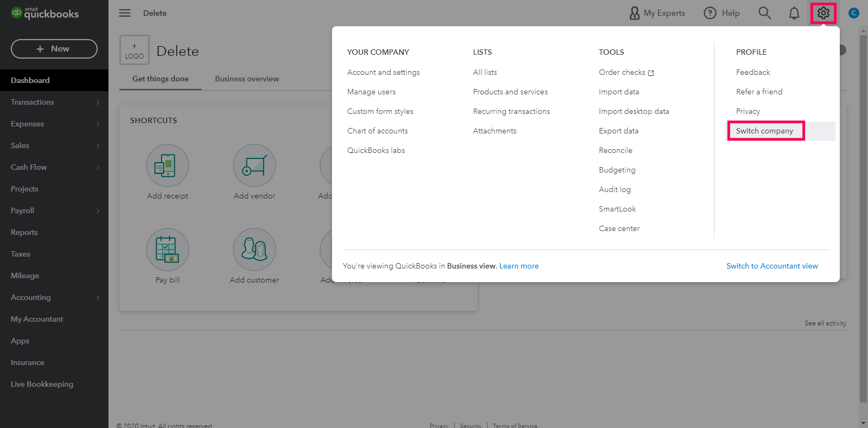The height and width of the screenshot is (428, 868).
Task: Open Account and settings
Action: (x=384, y=72)
